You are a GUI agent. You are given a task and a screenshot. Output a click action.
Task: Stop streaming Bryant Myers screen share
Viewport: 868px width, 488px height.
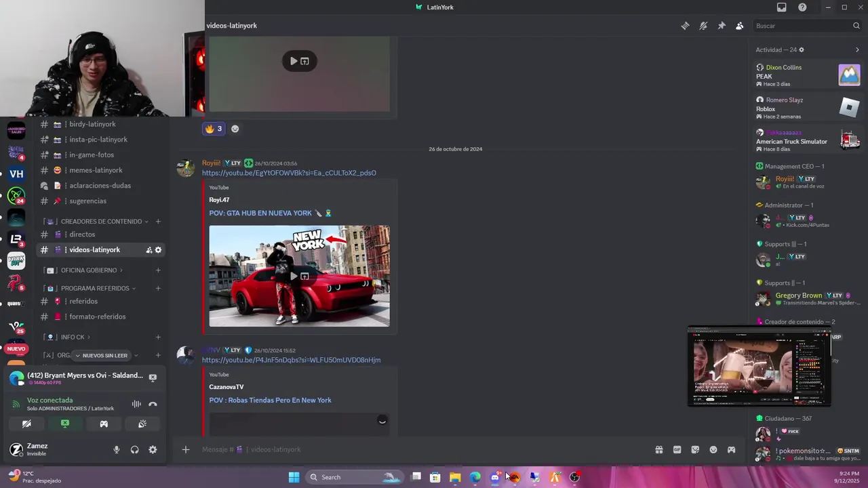[153, 378]
